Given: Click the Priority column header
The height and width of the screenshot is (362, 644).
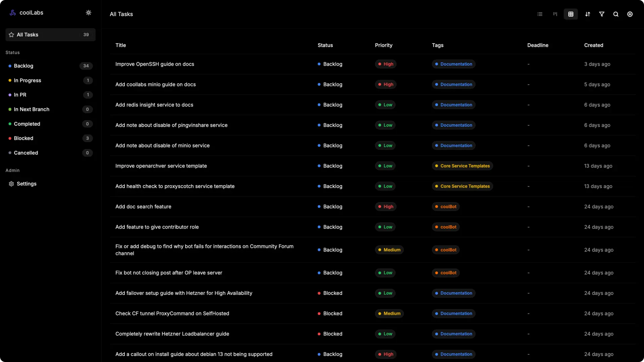Looking at the screenshot, I should tap(383, 45).
